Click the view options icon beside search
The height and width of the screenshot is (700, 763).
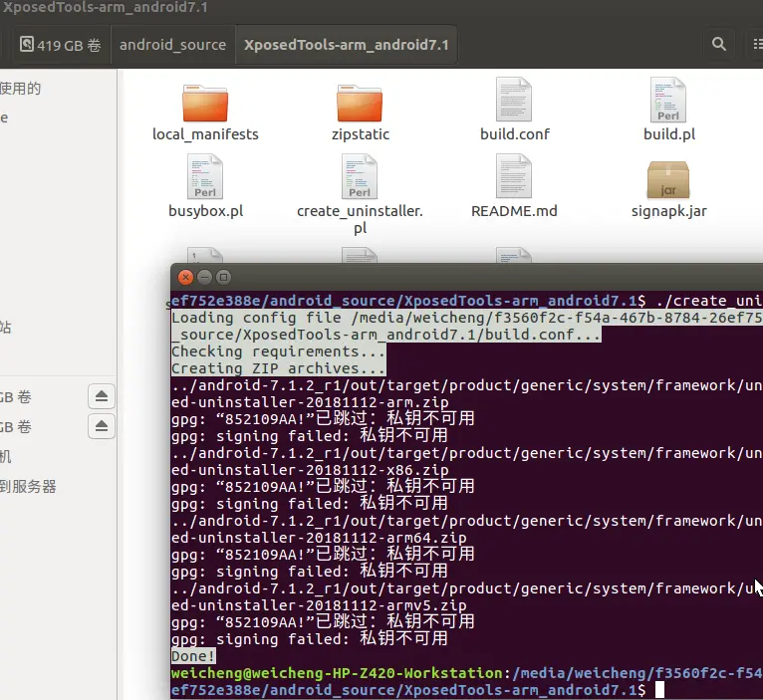tap(756, 44)
